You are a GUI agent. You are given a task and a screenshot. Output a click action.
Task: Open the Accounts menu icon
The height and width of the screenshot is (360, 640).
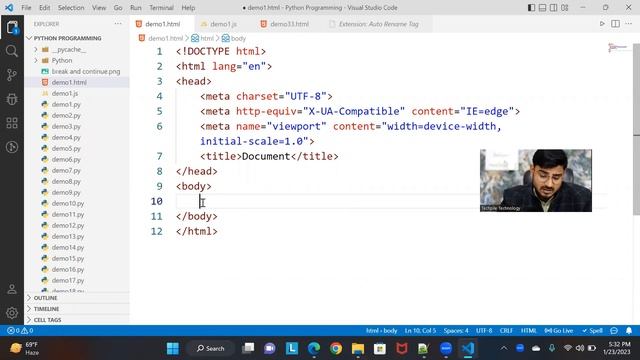click(12, 289)
